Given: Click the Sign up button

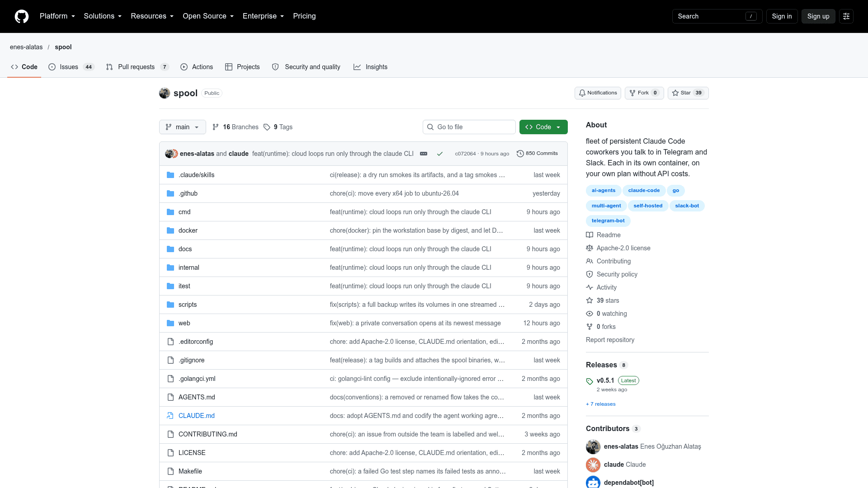Looking at the screenshot, I should tap(818, 16).
